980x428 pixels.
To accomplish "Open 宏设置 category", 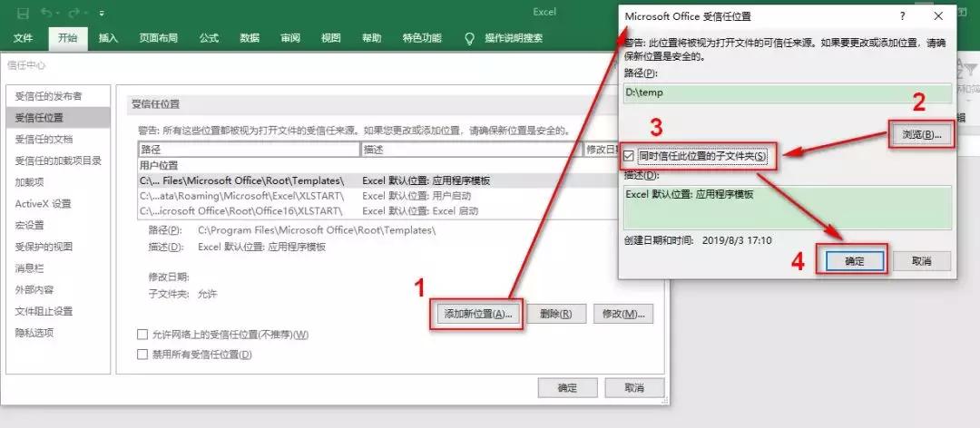I will point(58,225).
